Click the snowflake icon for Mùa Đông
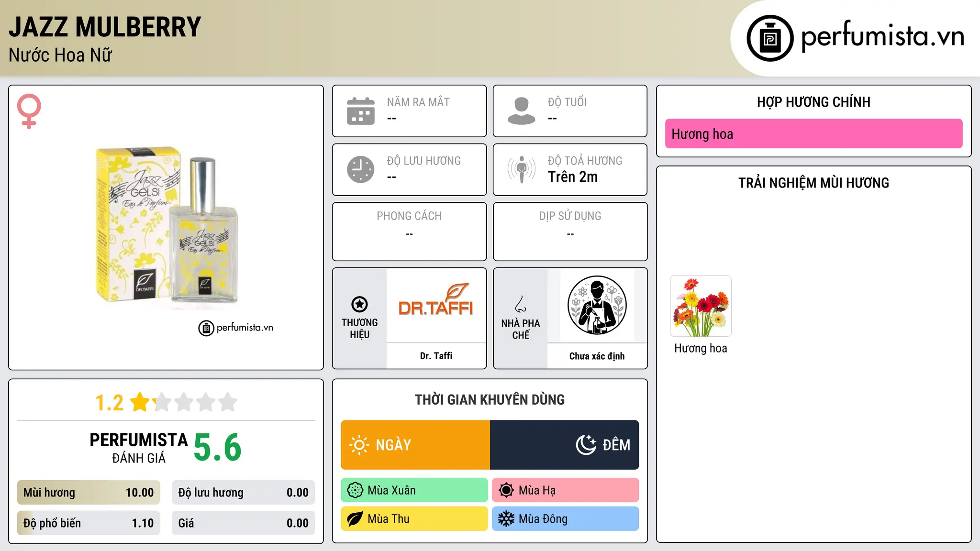This screenshot has height=551, width=980. coord(506,519)
